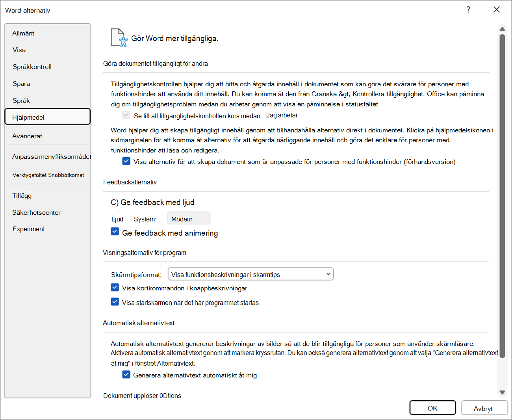Screen dimensions: 512x420
Task: Open the Experiment category
Action: 29,229
